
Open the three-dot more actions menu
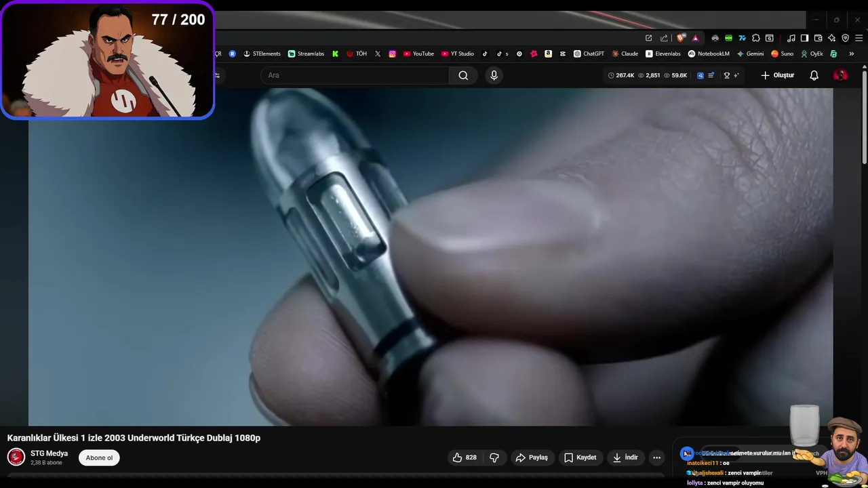pyautogui.click(x=656, y=457)
